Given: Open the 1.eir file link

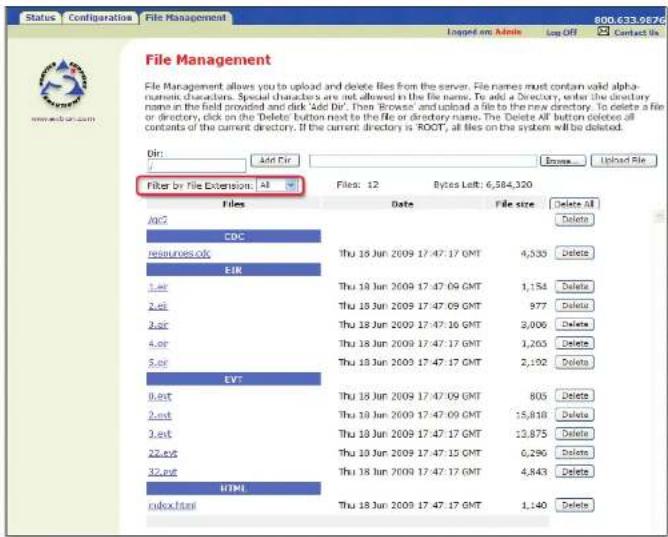Looking at the screenshot, I should [x=158, y=287].
